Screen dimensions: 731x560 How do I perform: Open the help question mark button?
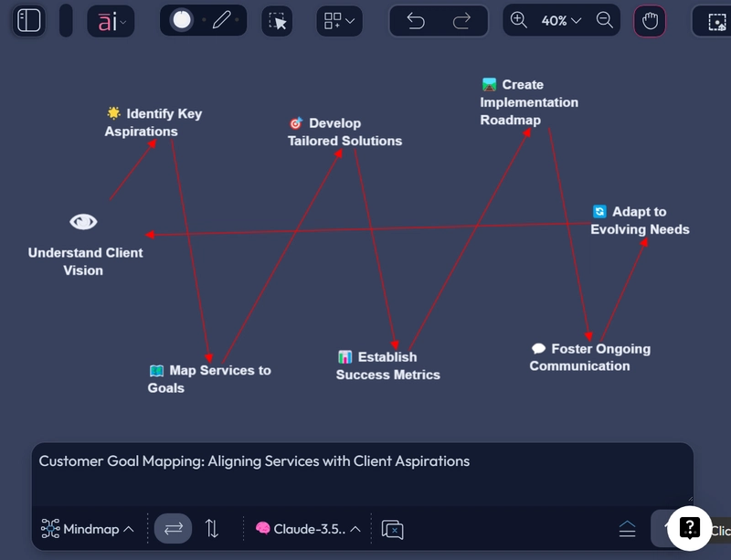point(690,528)
